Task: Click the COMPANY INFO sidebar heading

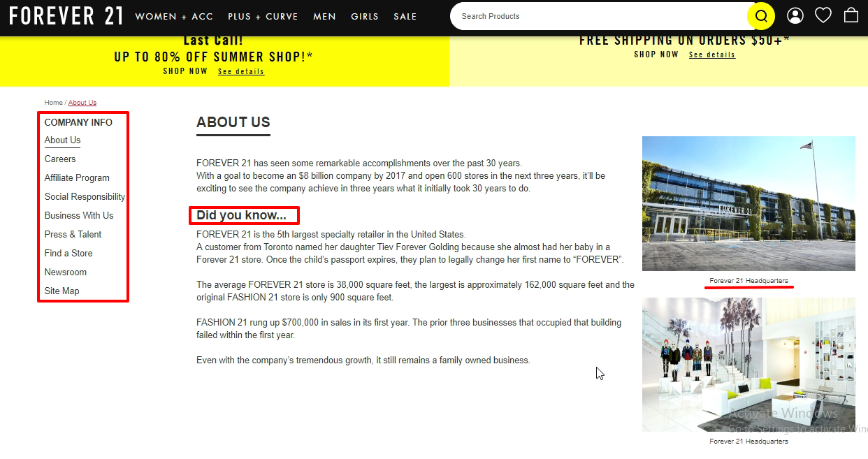Action: point(78,122)
